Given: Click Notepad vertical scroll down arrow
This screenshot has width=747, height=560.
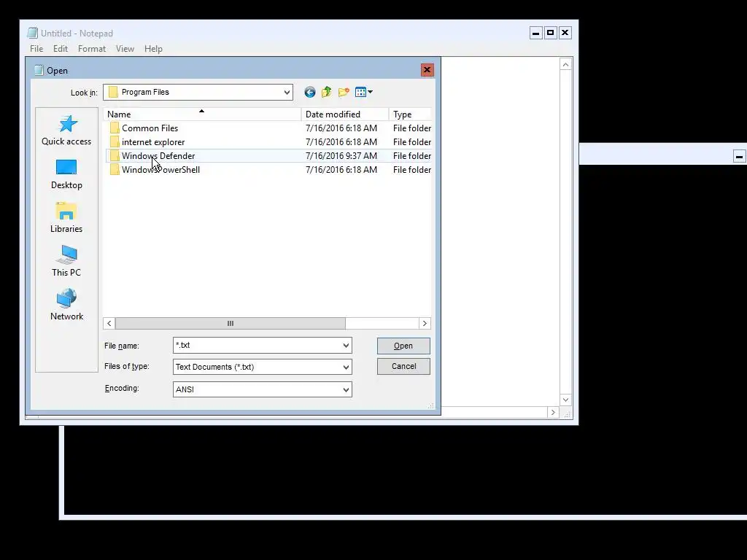Looking at the screenshot, I should [565, 400].
